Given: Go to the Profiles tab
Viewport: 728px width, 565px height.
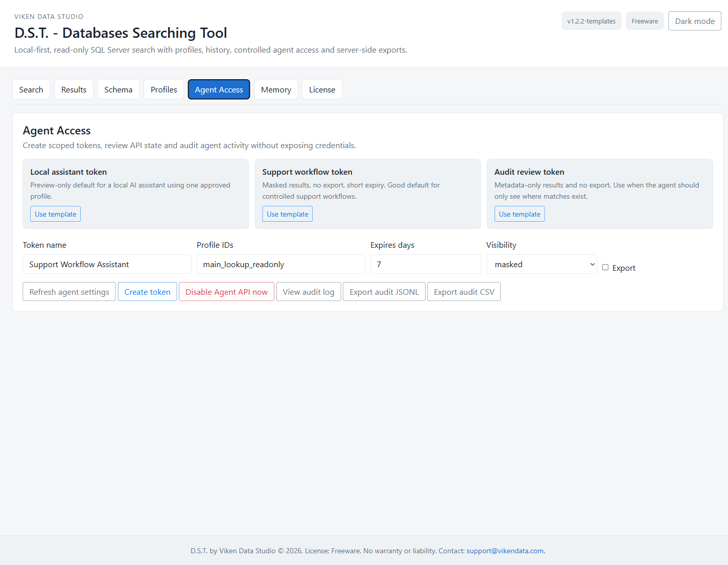Looking at the screenshot, I should [x=163, y=89].
